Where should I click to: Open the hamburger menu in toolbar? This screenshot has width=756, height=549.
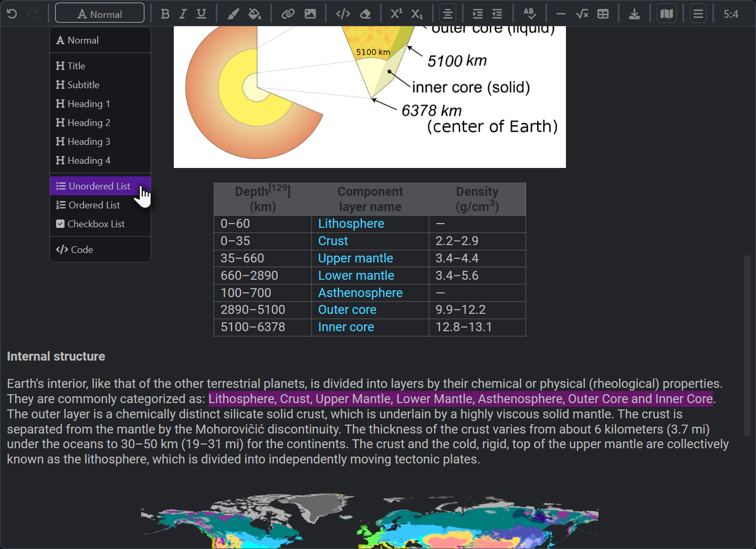click(x=698, y=14)
